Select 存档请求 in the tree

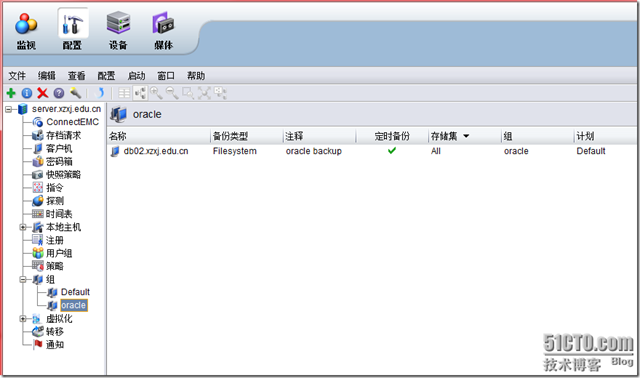pyautogui.click(x=63, y=135)
